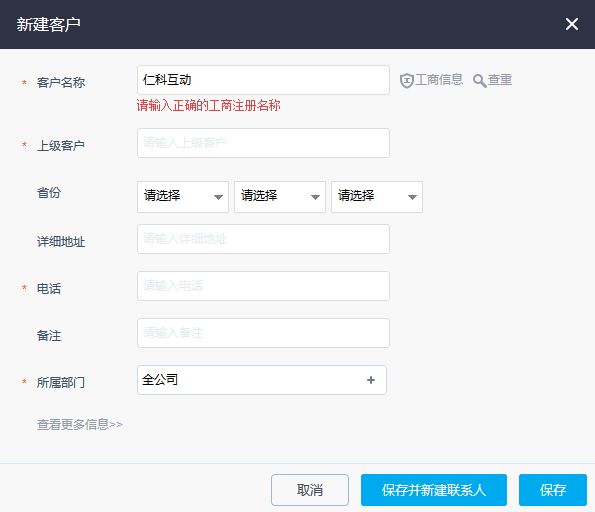
Task: Click the plus icon in 所属部门 field
Action: 371,380
